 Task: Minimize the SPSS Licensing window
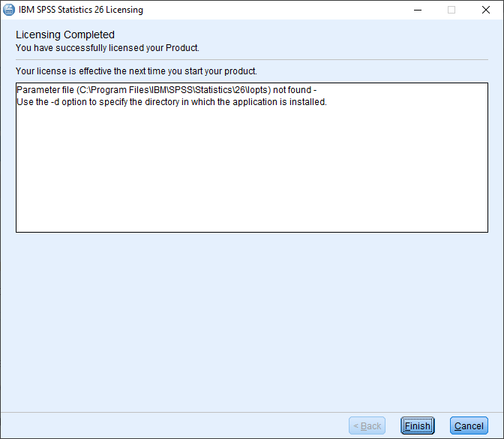[418, 10]
